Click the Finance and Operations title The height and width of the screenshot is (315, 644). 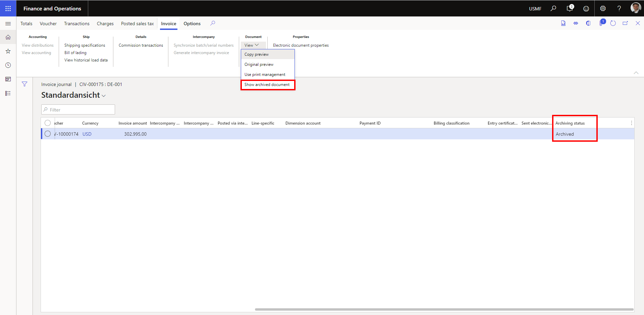tap(52, 8)
